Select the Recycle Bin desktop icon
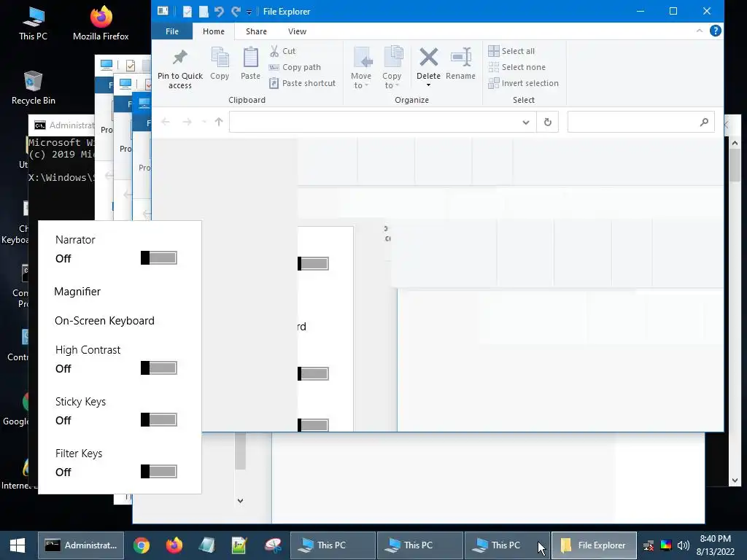This screenshot has width=747, height=560. [34, 88]
